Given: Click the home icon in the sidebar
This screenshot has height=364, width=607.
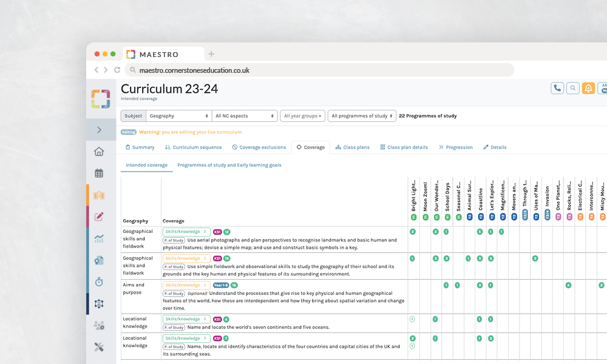Looking at the screenshot, I should (x=99, y=152).
